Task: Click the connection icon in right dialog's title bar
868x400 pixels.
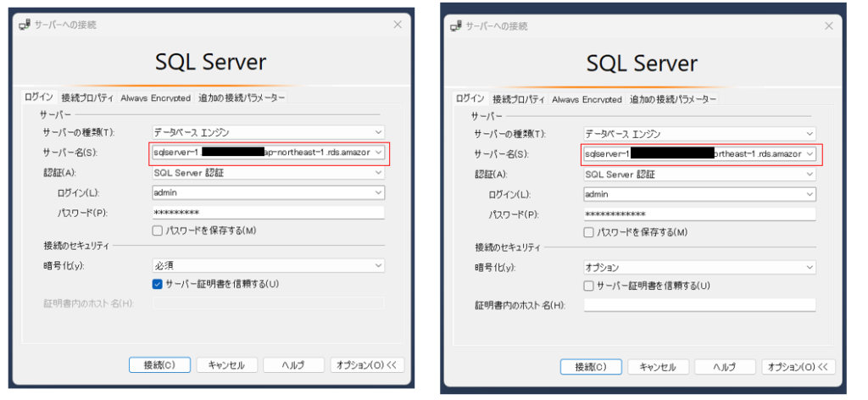Action: coord(455,26)
